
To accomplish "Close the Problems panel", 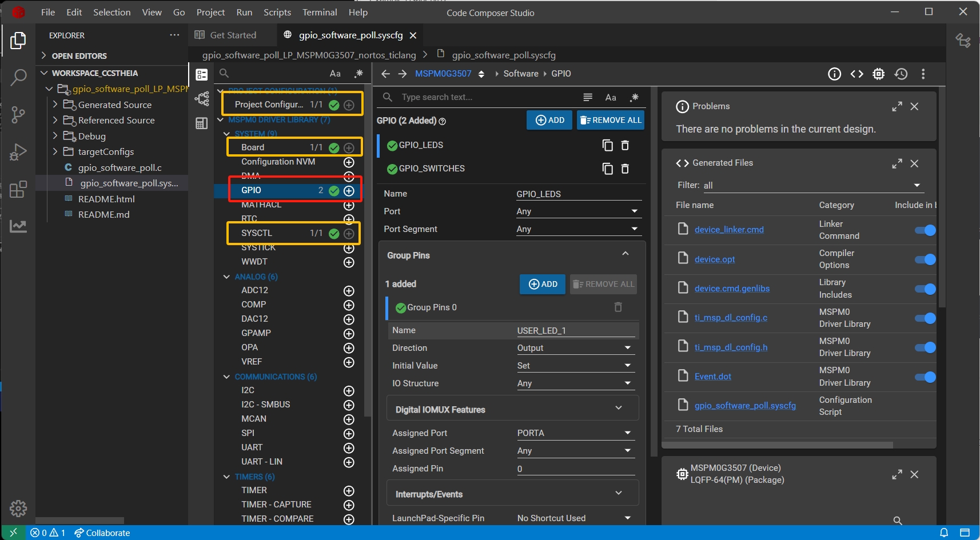I will coord(914,106).
